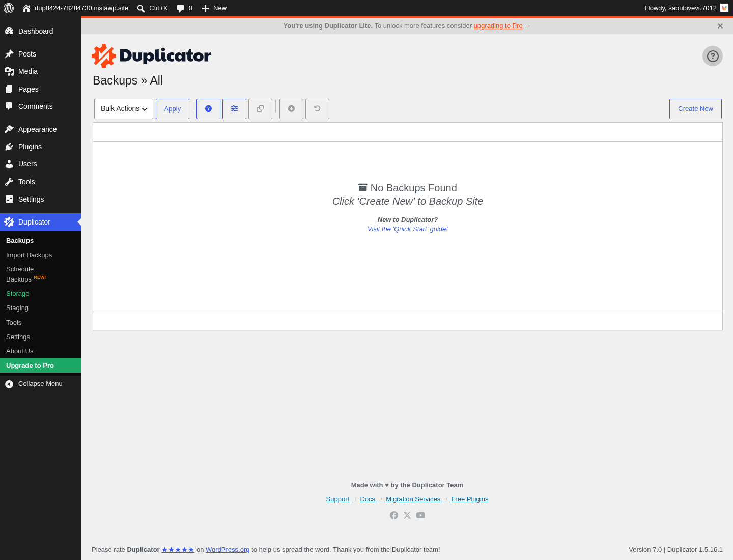Screen dimensions: 733x560
Task: Click the New content plus button
Action: 214,8
